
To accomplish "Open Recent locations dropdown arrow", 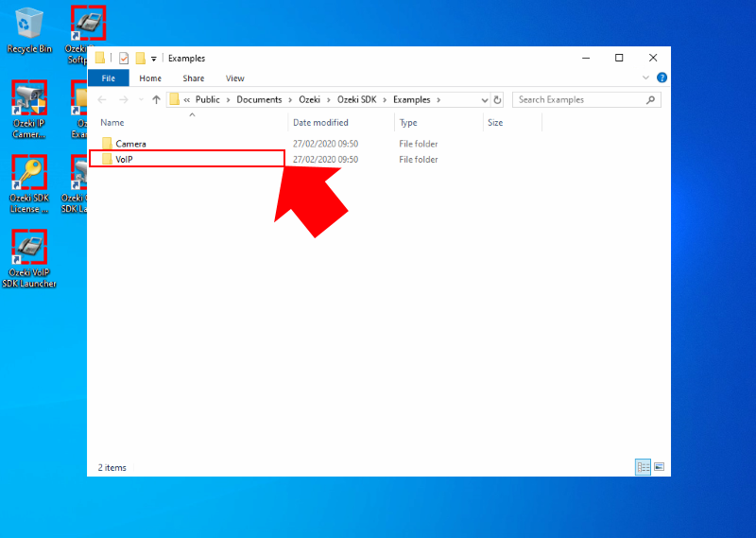I will pos(141,100).
